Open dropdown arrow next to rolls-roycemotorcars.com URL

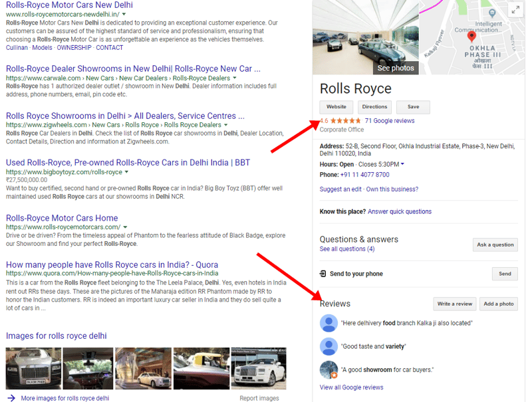point(125,227)
